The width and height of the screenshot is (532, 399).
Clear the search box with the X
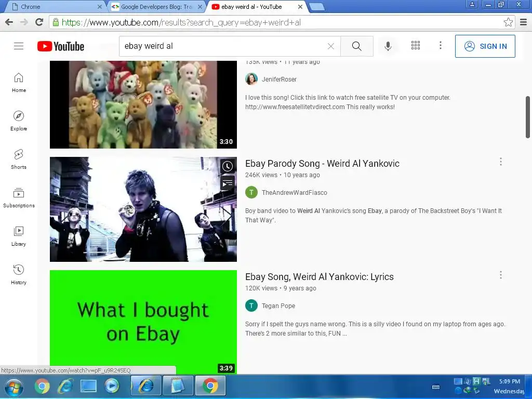click(x=331, y=46)
